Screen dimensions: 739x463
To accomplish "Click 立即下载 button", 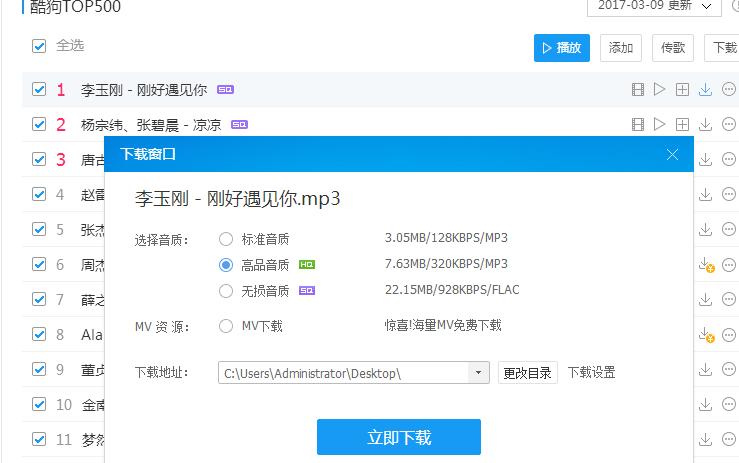I will pos(399,437).
